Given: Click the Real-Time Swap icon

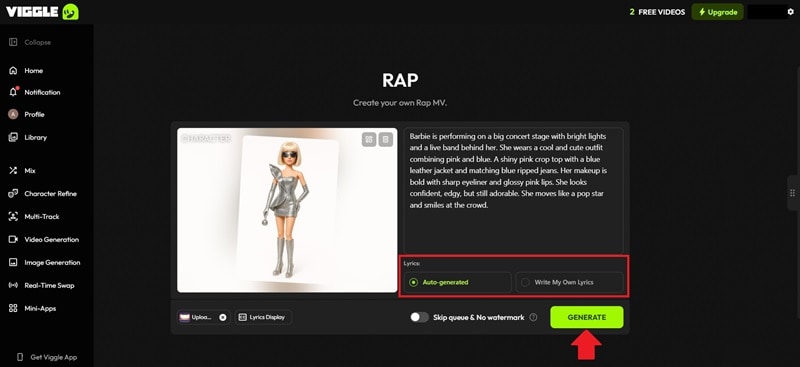Looking at the screenshot, I should (x=13, y=285).
